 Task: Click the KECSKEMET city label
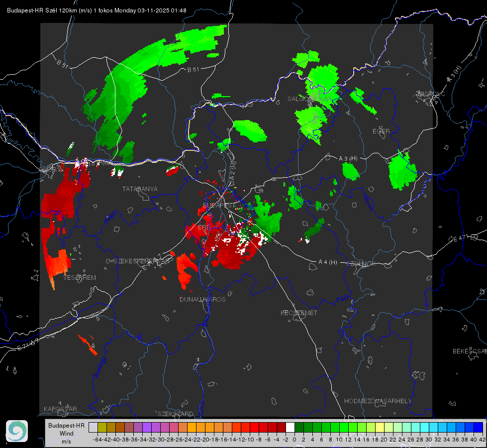pos(299,313)
